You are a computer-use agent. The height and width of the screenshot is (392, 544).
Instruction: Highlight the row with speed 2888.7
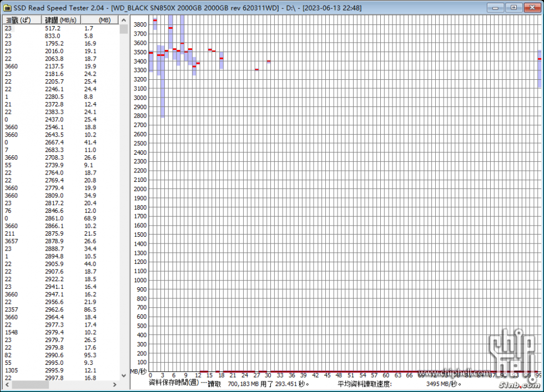coord(61,249)
